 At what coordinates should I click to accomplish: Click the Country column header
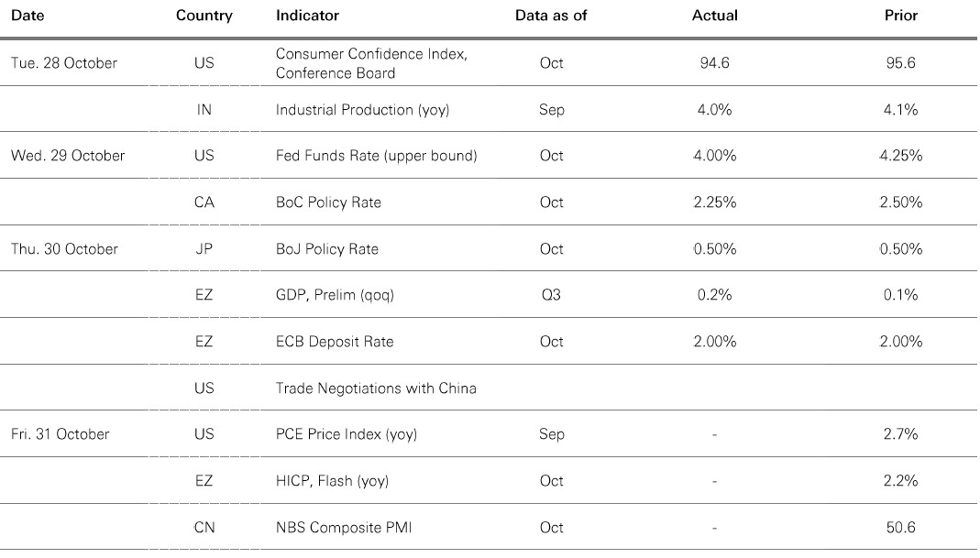click(204, 16)
